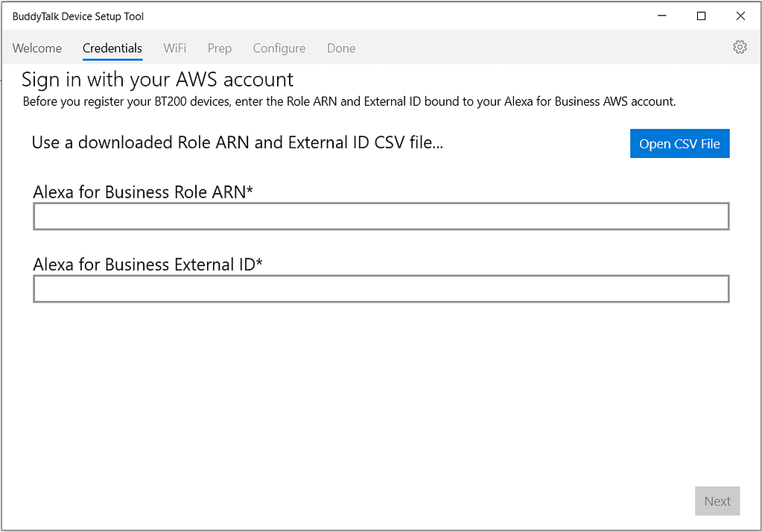762x532 pixels.
Task: Open the settings gear icon
Action: tap(740, 47)
